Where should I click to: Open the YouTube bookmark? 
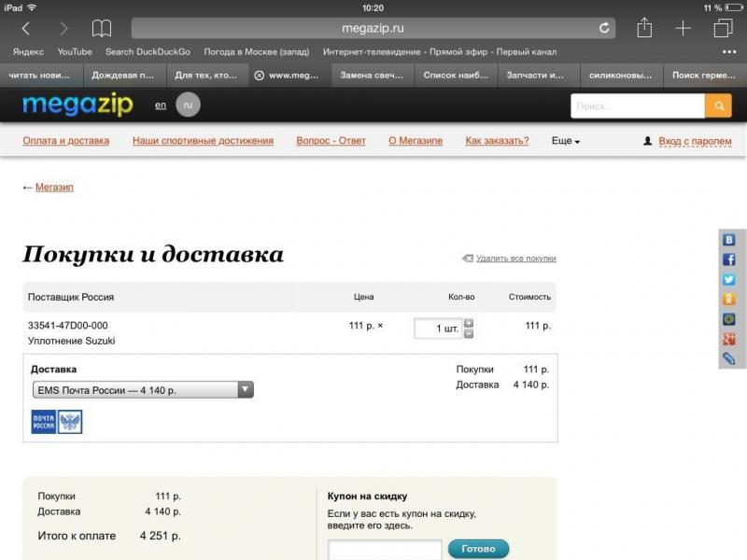tap(75, 51)
